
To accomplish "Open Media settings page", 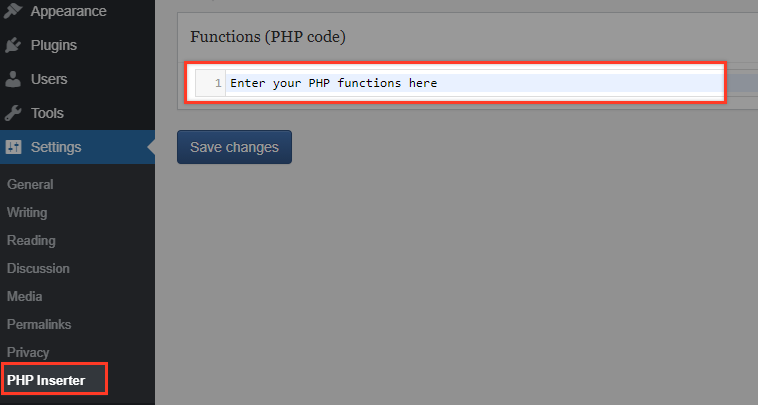I will [25, 296].
